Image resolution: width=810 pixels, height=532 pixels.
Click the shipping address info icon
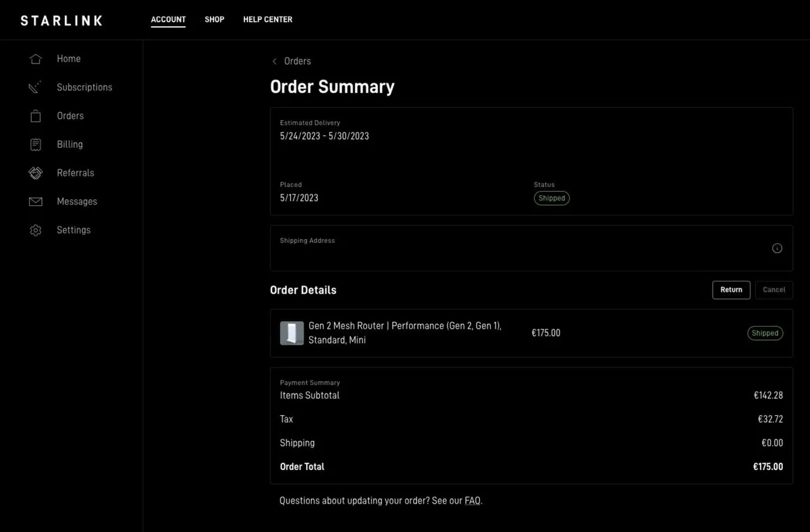tap(777, 248)
